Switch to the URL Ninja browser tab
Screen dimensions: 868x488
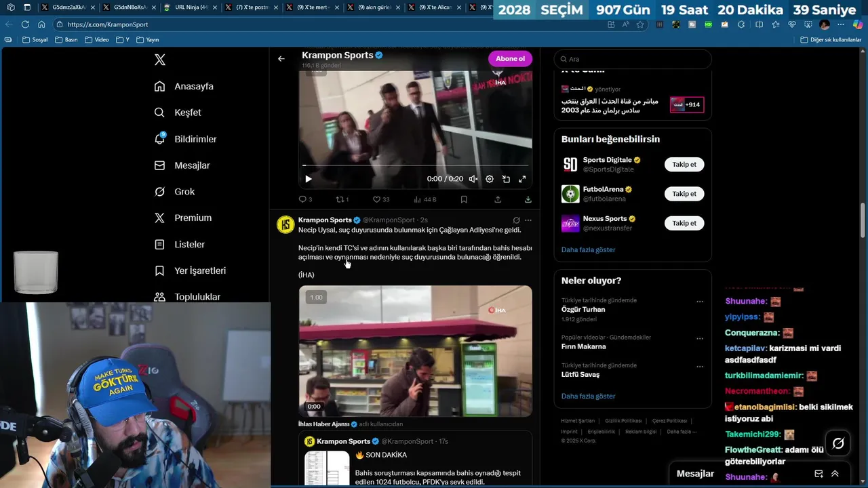click(190, 7)
